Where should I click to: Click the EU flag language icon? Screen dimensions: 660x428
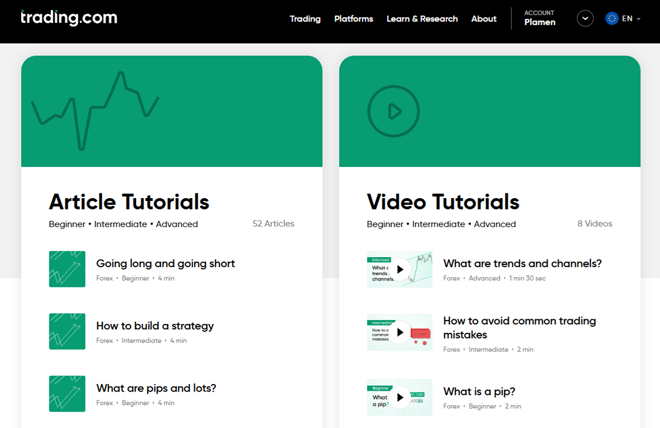(x=612, y=19)
